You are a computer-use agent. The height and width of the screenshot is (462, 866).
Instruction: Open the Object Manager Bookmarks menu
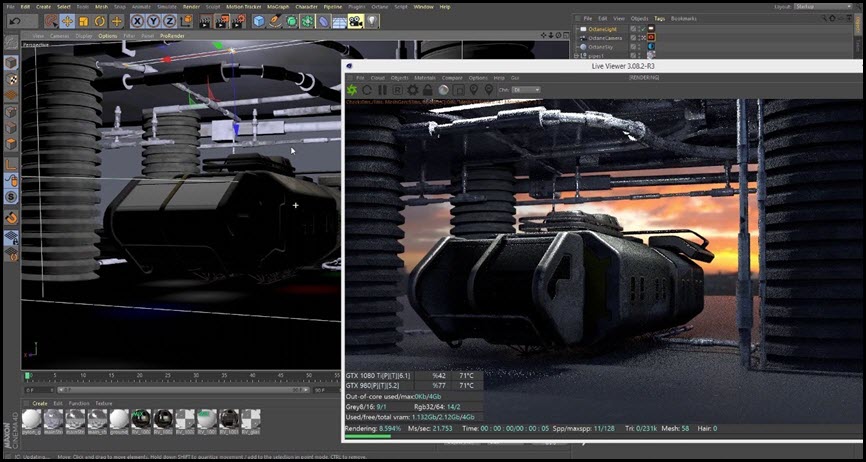pyautogui.click(x=684, y=19)
